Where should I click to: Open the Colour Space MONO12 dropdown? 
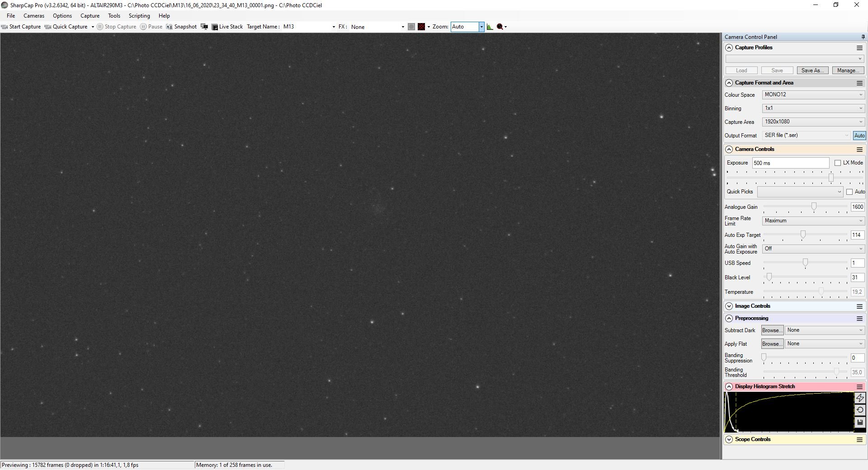[813, 95]
